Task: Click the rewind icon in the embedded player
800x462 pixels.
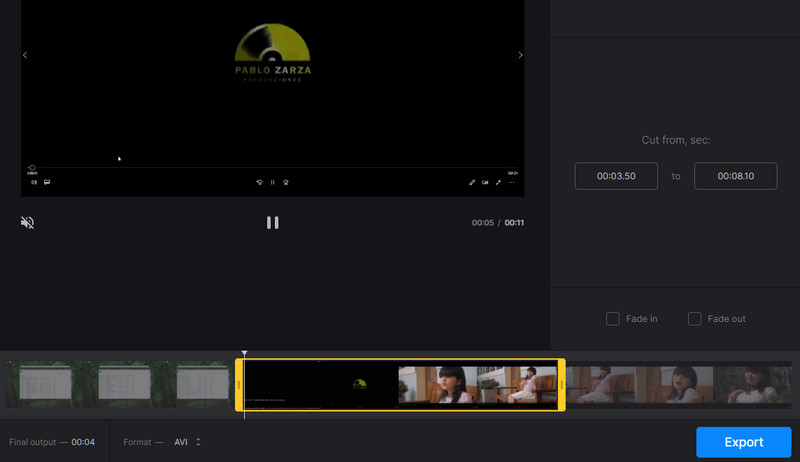Action: [x=259, y=183]
